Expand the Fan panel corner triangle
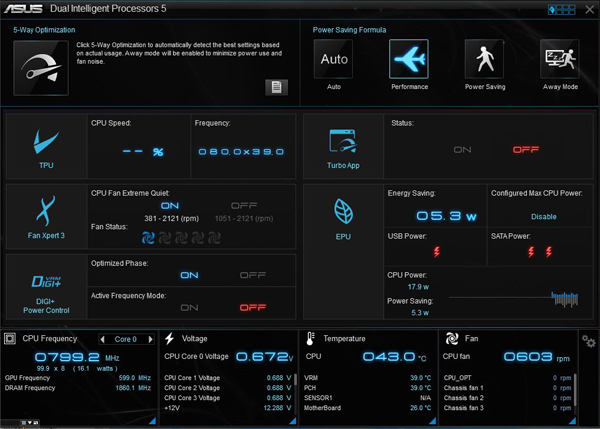This screenshot has width=600, height=429. pos(572,421)
